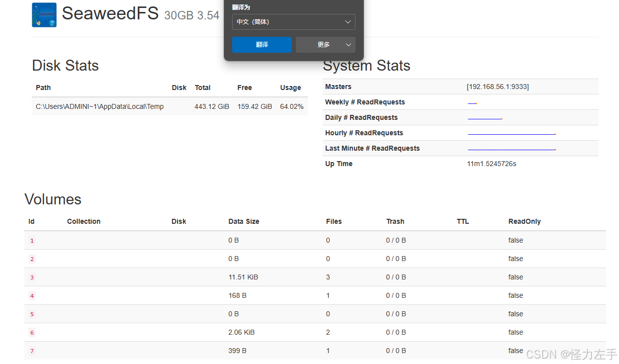Click the TTL column header
The image size is (619, 364).
tap(463, 221)
